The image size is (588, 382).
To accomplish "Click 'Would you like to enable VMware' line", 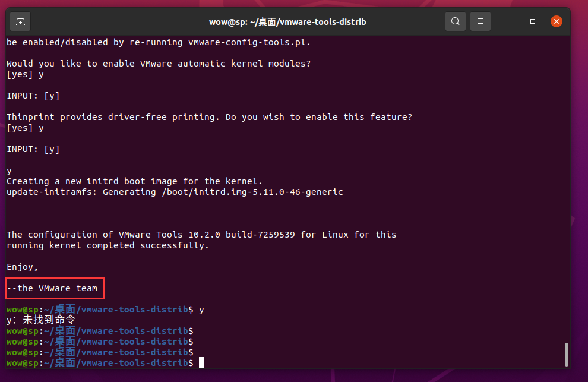I will coord(159,64).
